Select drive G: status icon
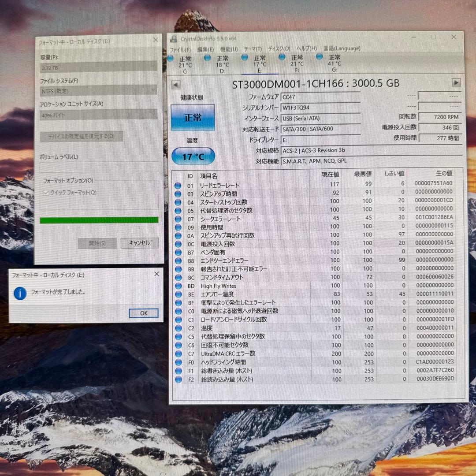 [x=319, y=56]
